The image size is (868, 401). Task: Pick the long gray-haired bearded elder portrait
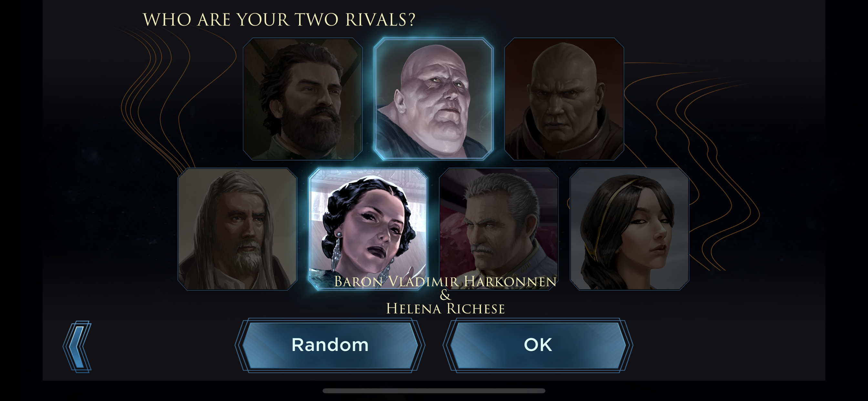tap(237, 229)
